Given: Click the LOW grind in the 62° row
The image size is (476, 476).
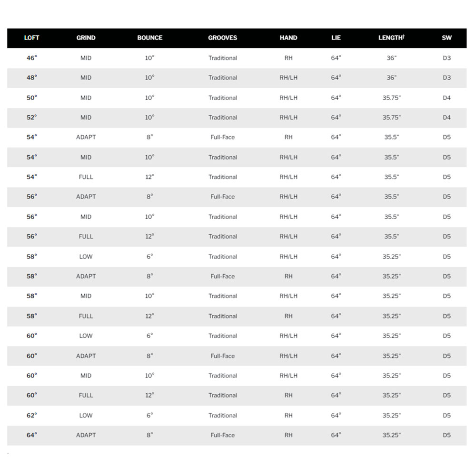Looking at the screenshot, I should tap(86, 415).
